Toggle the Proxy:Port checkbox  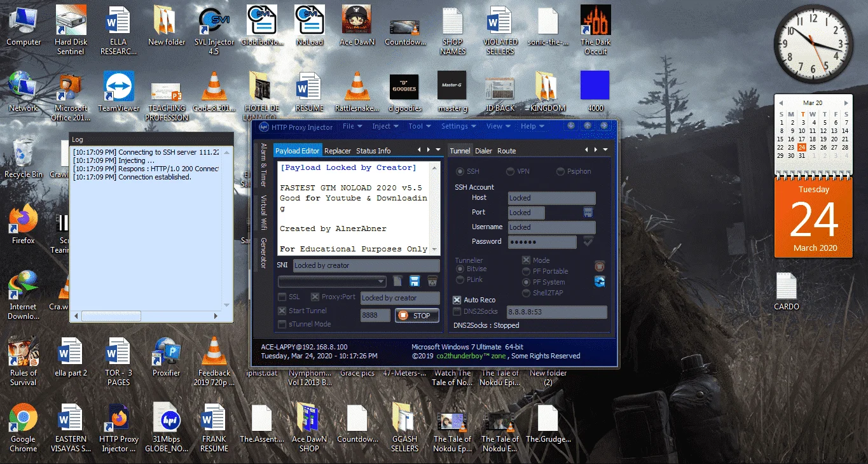(315, 297)
